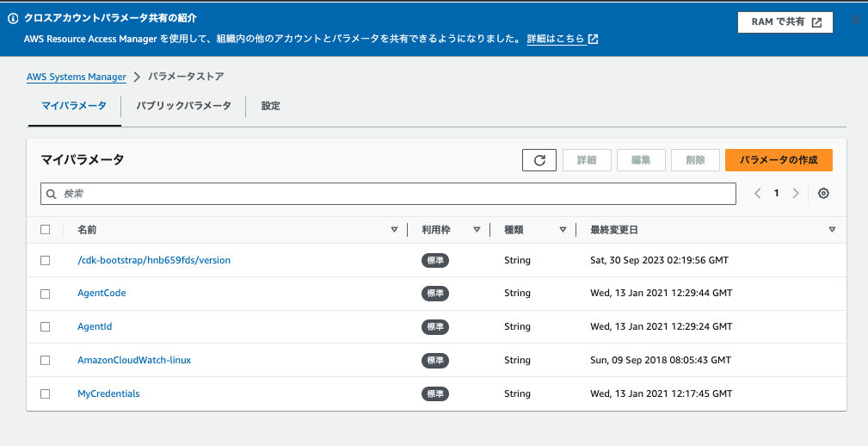Viewport: 868px width, 446px height.
Task: Click the search magnifier icon
Action: click(x=52, y=194)
